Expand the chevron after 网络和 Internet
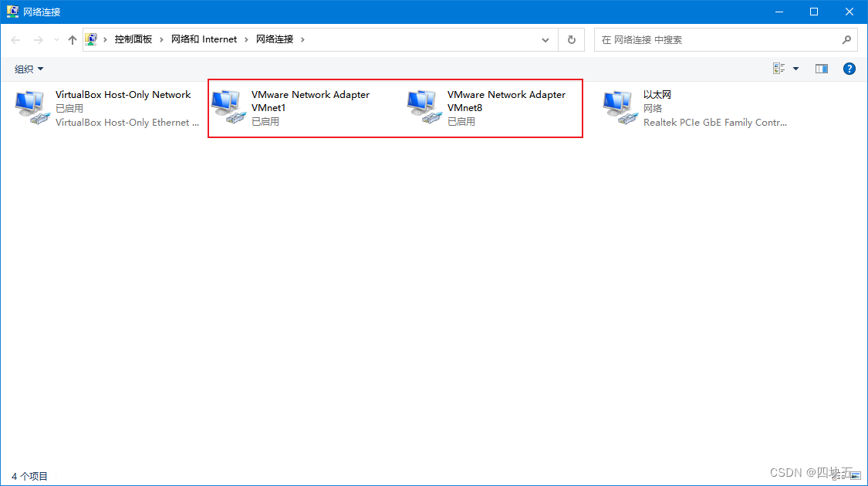The image size is (868, 486). (246, 40)
